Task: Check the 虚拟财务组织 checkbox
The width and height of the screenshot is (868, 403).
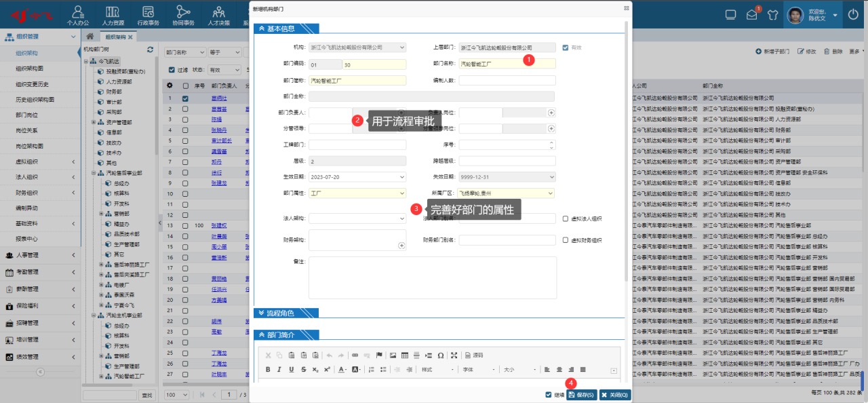Action: 566,240
